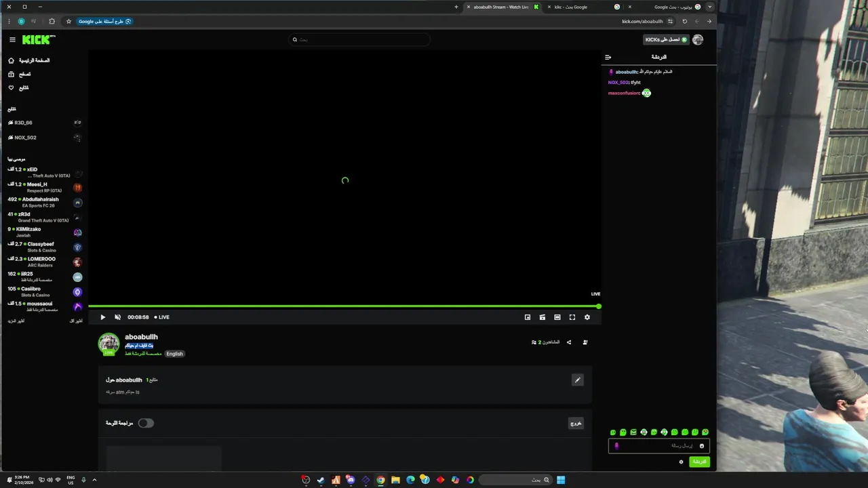Open followed channel R3D_66
The width and height of the screenshot is (868, 488).
coord(44,123)
